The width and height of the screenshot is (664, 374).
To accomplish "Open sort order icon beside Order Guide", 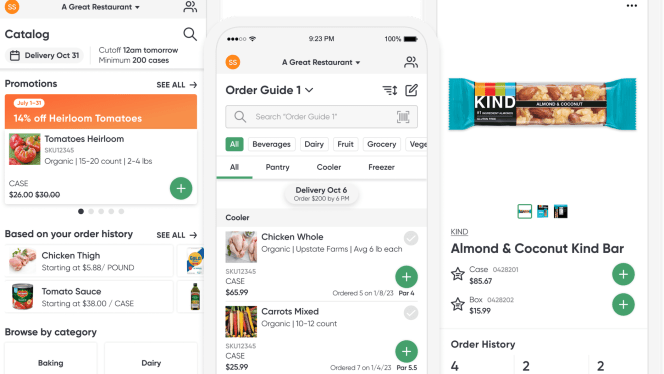I will coord(390,90).
